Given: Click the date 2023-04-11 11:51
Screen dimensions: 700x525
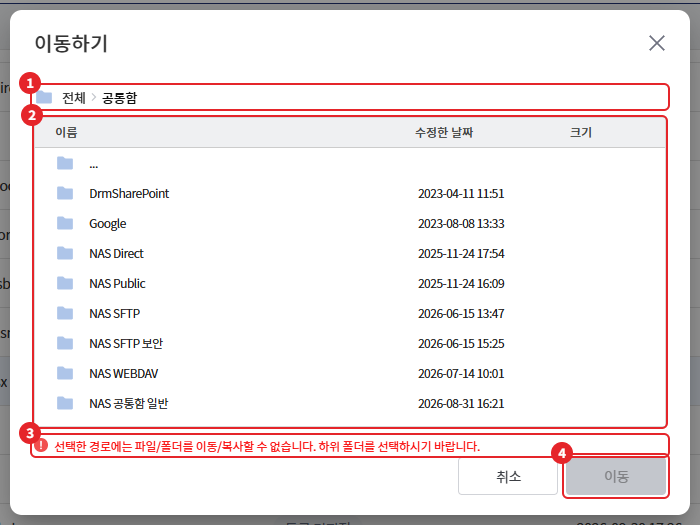Looking at the screenshot, I should pyautogui.click(x=461, y=193).
